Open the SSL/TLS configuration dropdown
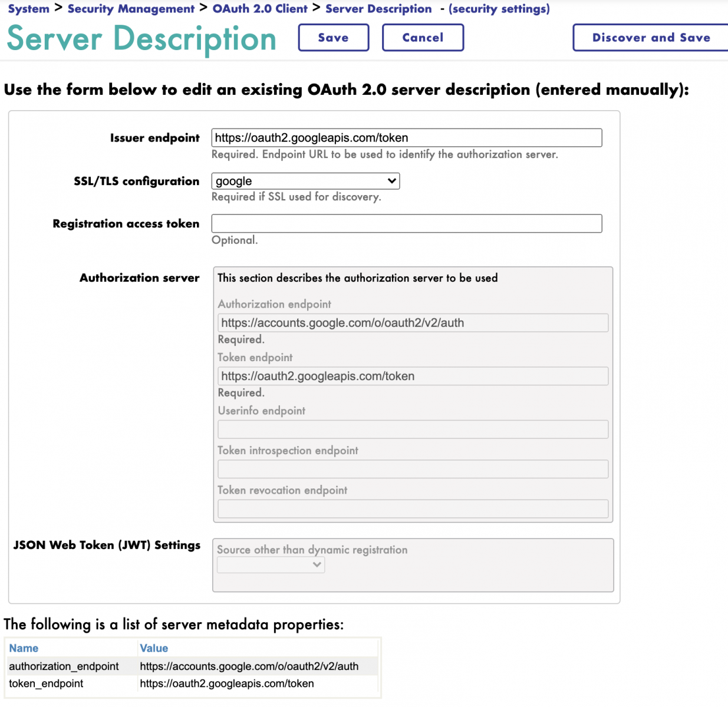This screenshot has width=728, height=707. 305,181
